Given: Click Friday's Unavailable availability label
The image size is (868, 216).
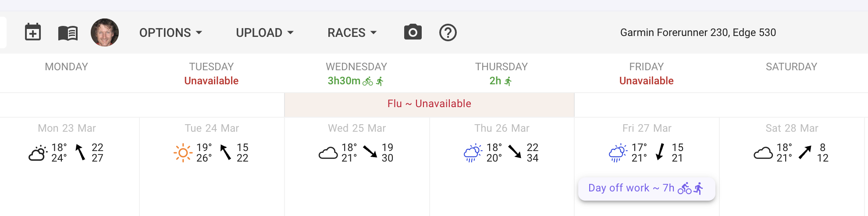Looking at the screenshot, I should click(646, 81).
